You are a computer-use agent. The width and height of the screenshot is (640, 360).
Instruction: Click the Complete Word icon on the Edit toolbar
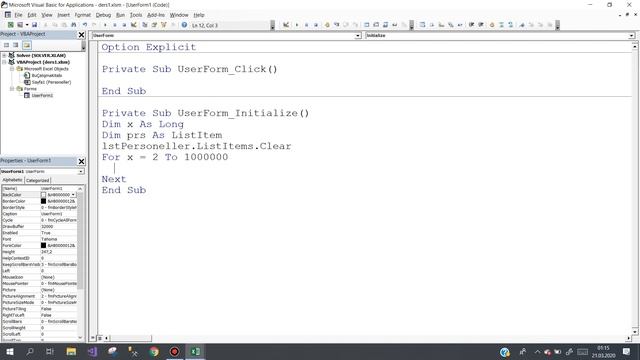[460, 25]
